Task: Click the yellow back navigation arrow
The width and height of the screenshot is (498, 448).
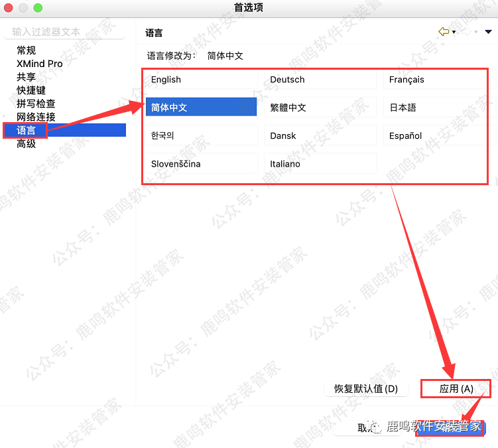Action: click(x=444, y=32)
